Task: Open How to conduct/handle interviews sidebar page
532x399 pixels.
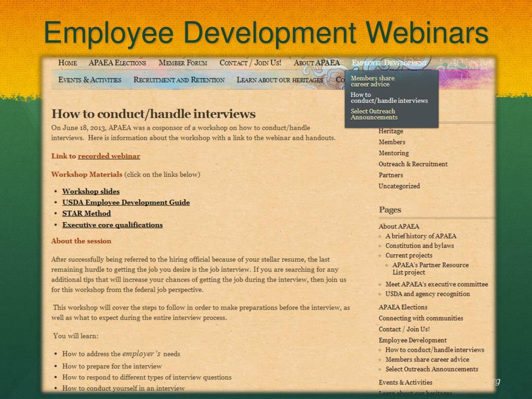Action: click(x=435, y=350)
